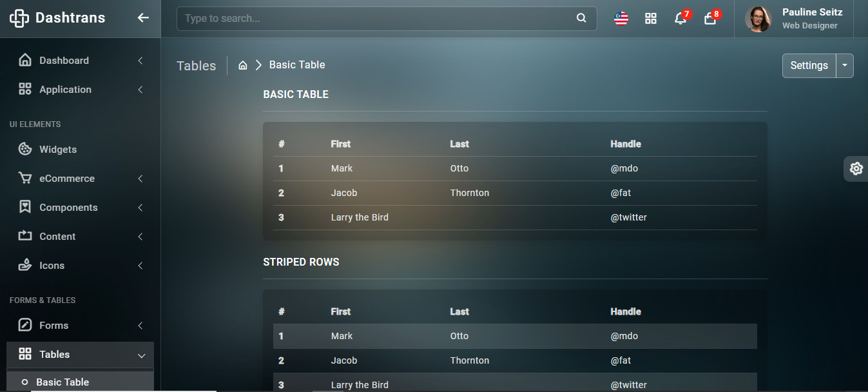868x392 pixels.
Task: Select the eCommerce sidebar icon
Action: click(x=26, y=178)
